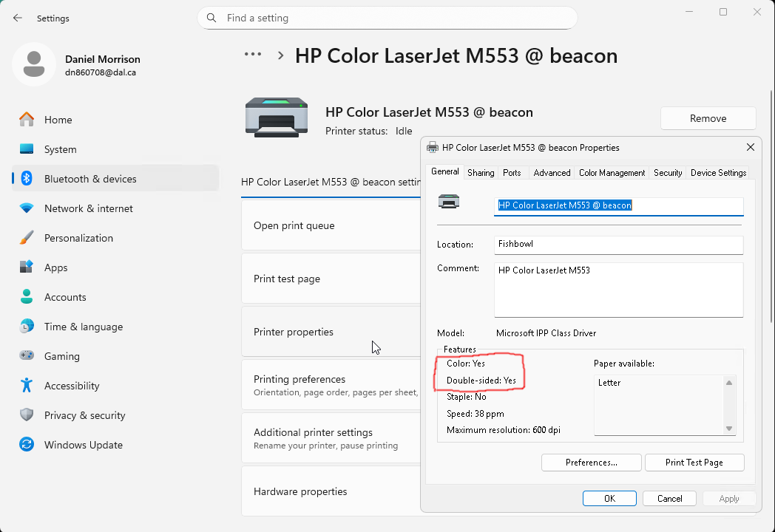Click the breadcrumb ellipsis to show path

tap(253, 55)
